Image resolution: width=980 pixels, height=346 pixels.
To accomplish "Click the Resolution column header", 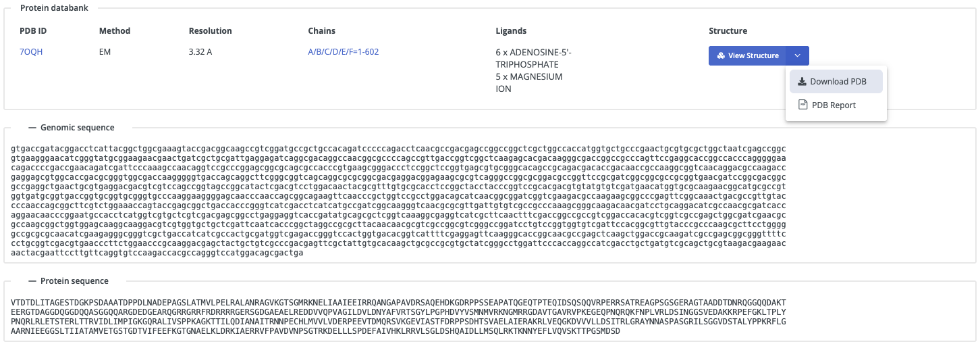I will click(211, 31).
